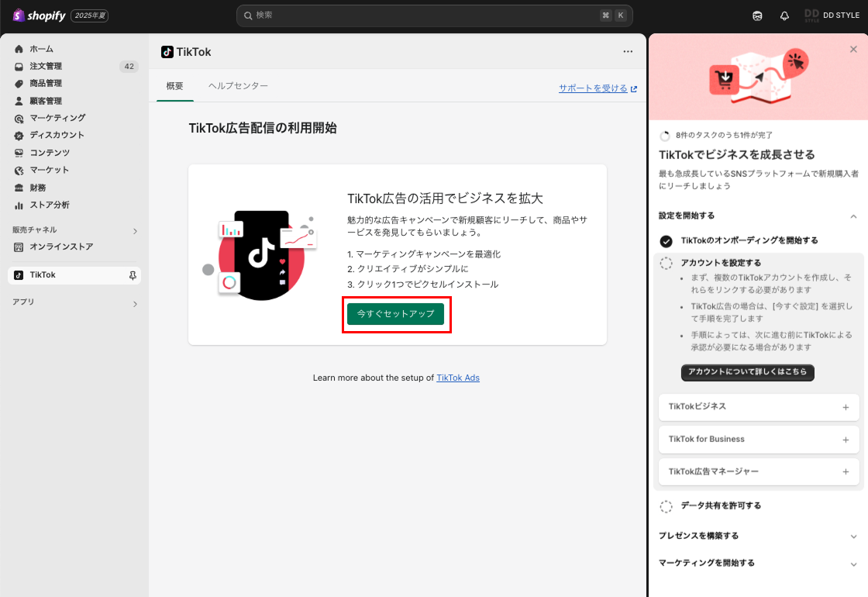
Task: Click the bank icon next to 財務
Action: 19,188
